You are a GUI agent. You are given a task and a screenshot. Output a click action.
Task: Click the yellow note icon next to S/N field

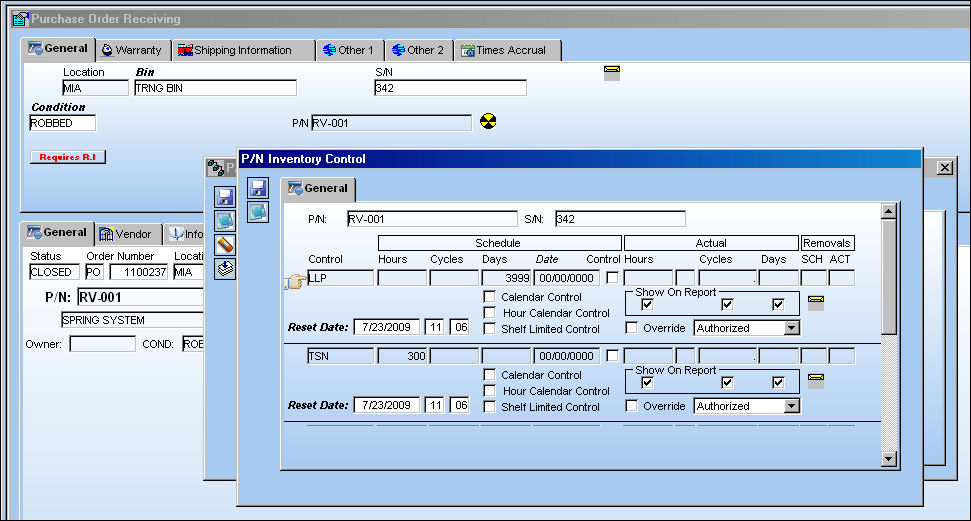point(612,72)
